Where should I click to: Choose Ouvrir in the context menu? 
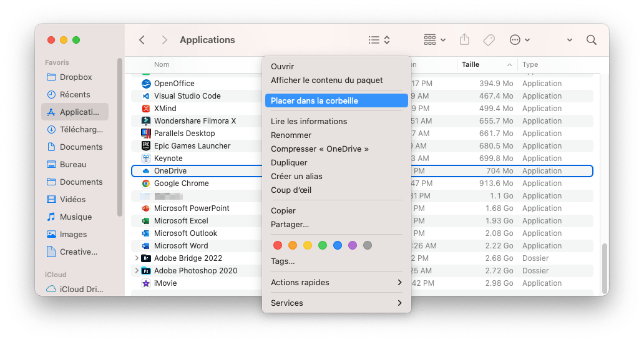click(x=336, y=67)
